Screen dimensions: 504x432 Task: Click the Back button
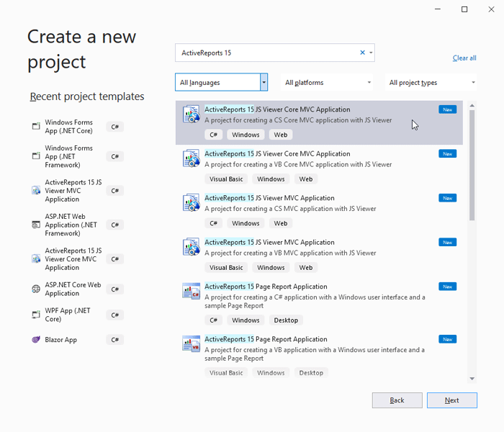tap(397, 400)
